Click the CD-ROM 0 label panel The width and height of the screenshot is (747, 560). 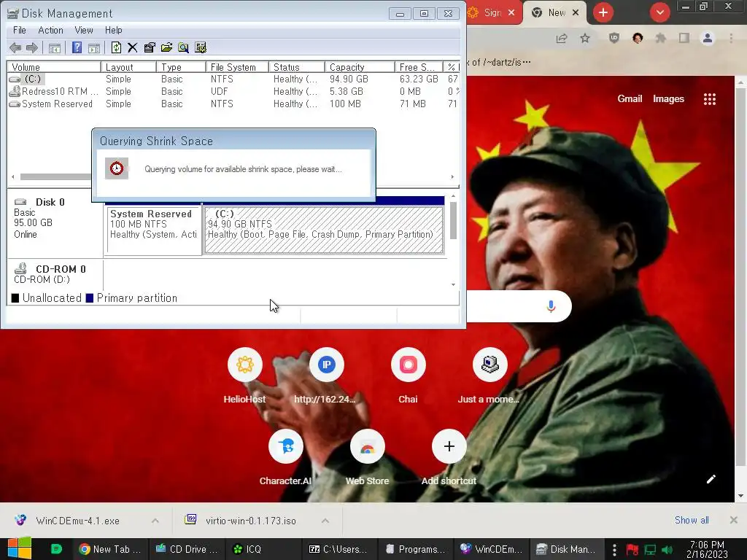55,274
